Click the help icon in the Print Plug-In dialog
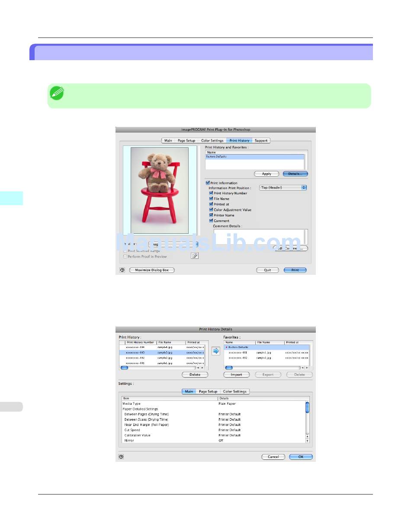Viewport: 411px width, 532px height. click(x=122, y=270)
